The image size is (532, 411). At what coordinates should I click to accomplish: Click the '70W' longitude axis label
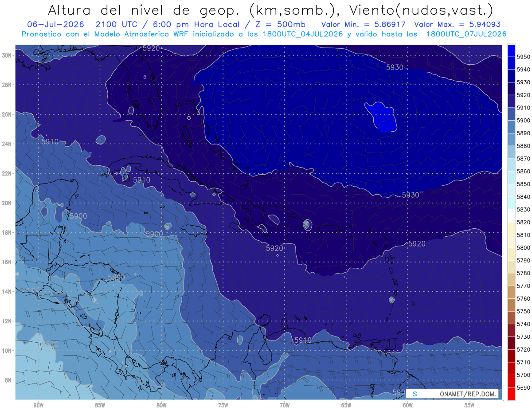pyautogui.click(x=285, y=405)
